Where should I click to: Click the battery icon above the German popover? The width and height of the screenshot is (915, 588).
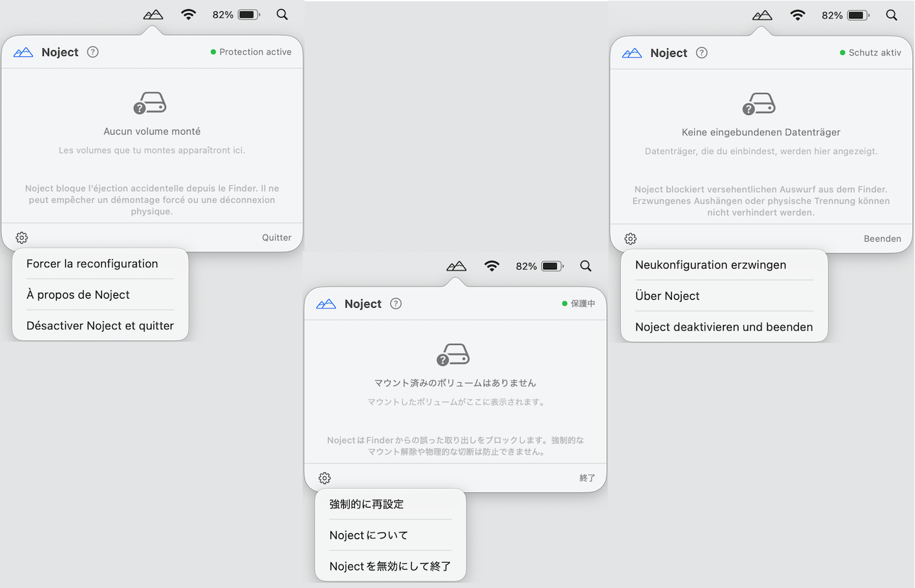[858, 15]
